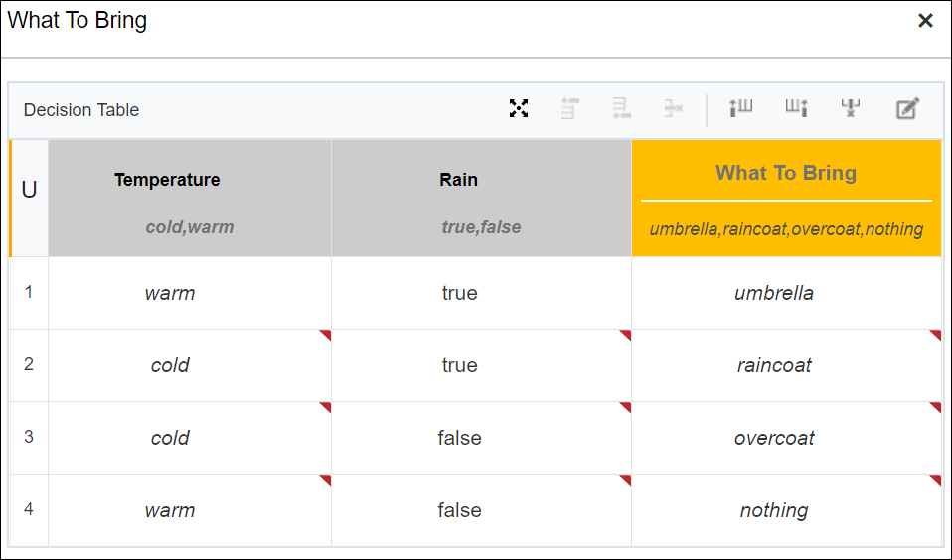
Task: Click the hit policy U cell
Action: (29, 198)
